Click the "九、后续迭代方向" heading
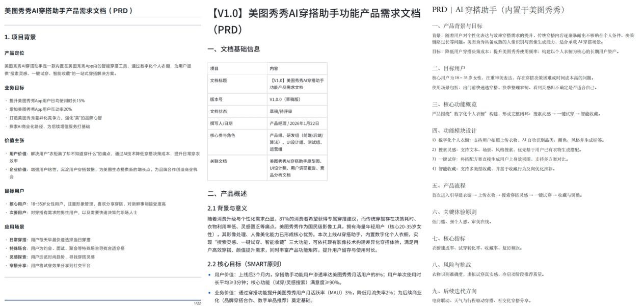644x307 pixels. point(454,291)
